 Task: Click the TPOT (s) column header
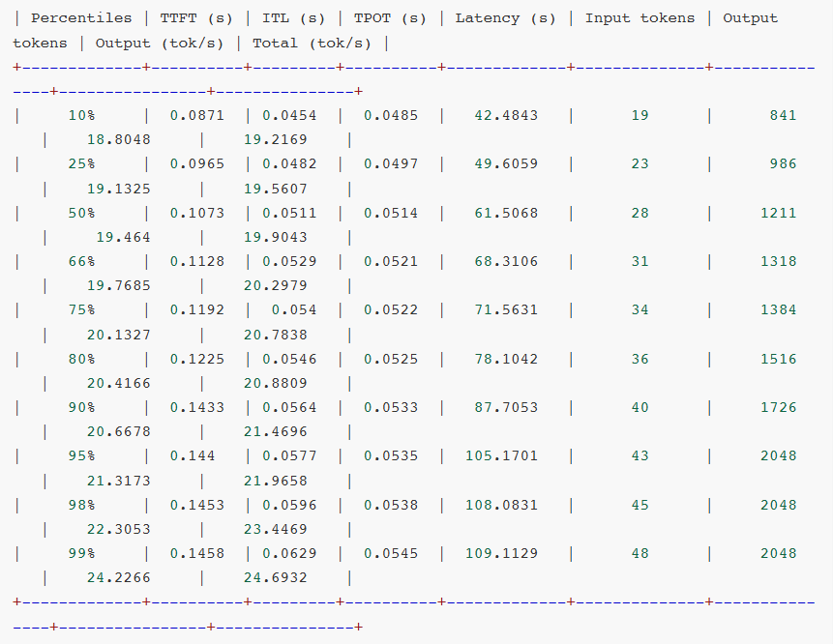tap(391, 17)
